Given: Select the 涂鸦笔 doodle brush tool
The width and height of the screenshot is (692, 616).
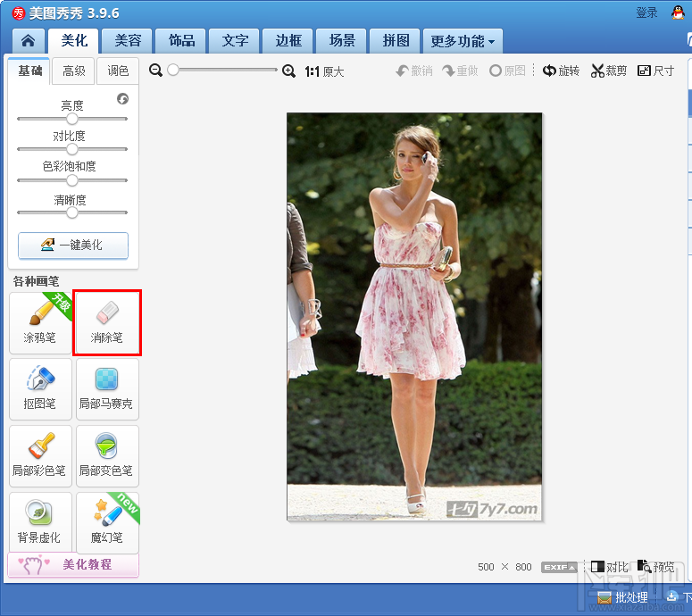Looking at the screenshot, I should pyautogui.click(x=40, y=322).
